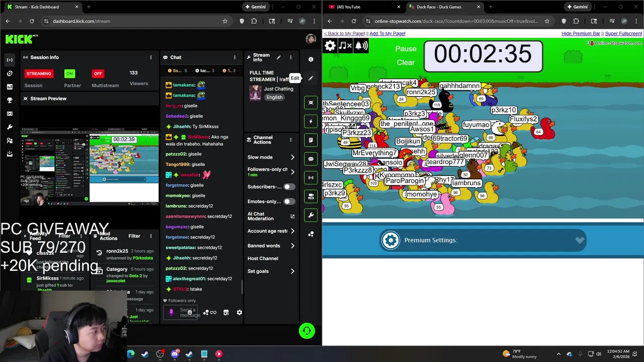Click the chat panel scrollbar
Viewport: 644px width, 362px height.
click(x=242, y=286)
